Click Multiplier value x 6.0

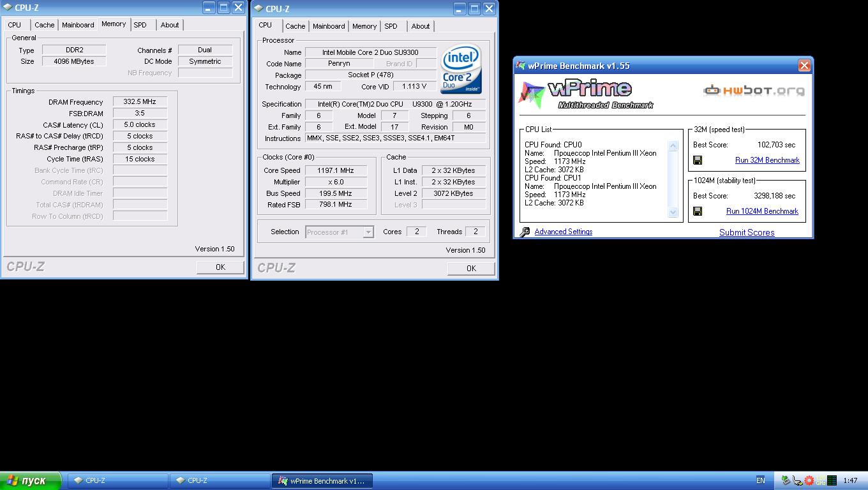(336, 182)
